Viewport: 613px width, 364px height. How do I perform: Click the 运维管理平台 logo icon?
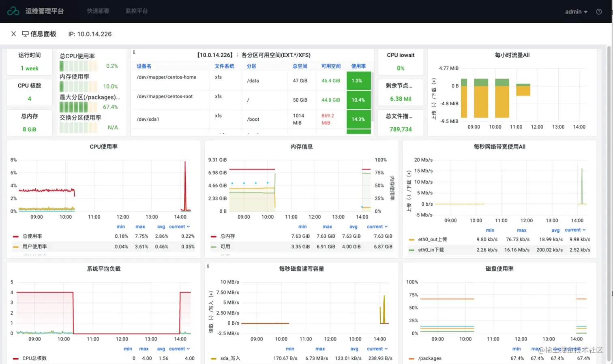coord(13,11)
